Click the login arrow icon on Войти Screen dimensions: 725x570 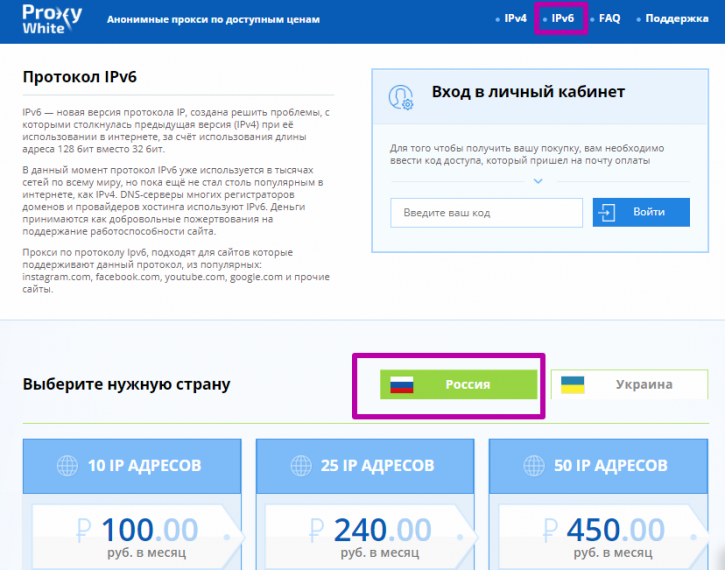pyautogui.click(x=606, y=213)
